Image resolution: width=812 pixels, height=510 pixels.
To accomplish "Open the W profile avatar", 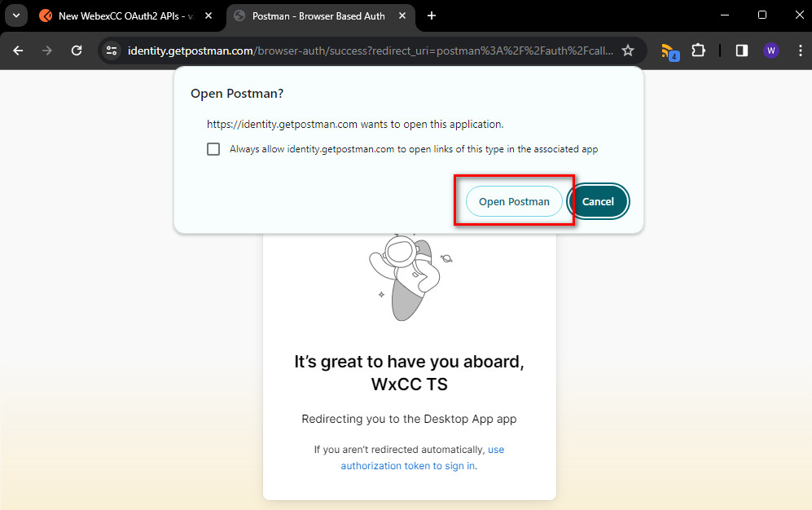I will coord(771,51).
